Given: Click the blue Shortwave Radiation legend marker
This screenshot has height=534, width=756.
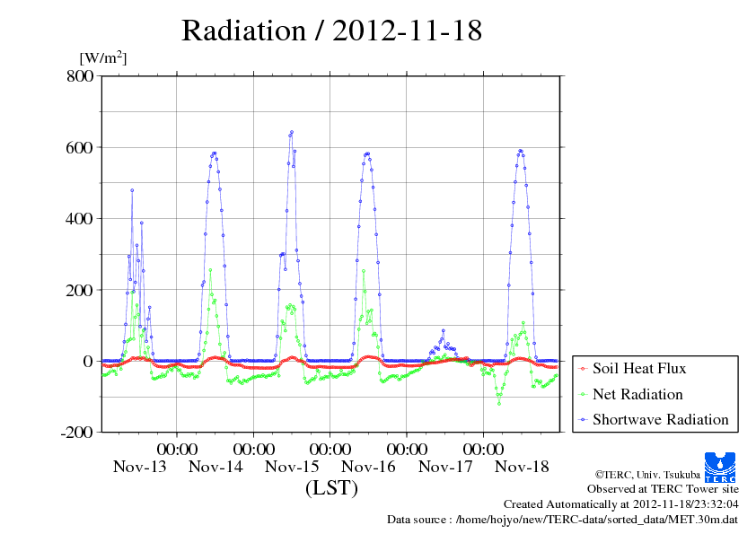Looking at the screenshot, I should pos(583,420).
